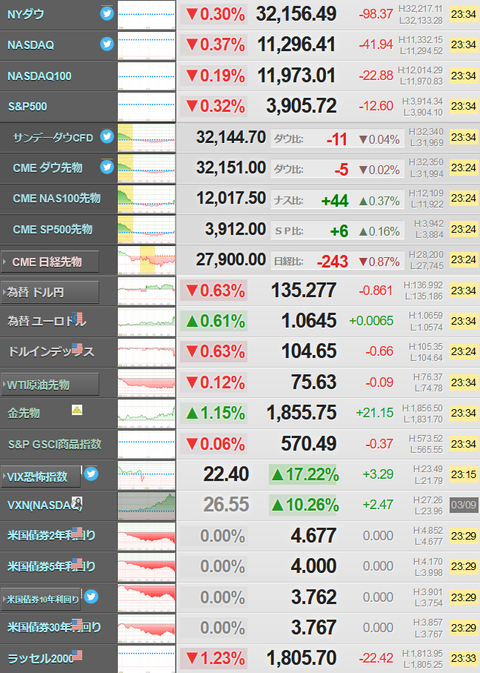Click the NYダウ price 32,156.49
This screenshot has height=673, width=480.
click(x=296, y=14)
